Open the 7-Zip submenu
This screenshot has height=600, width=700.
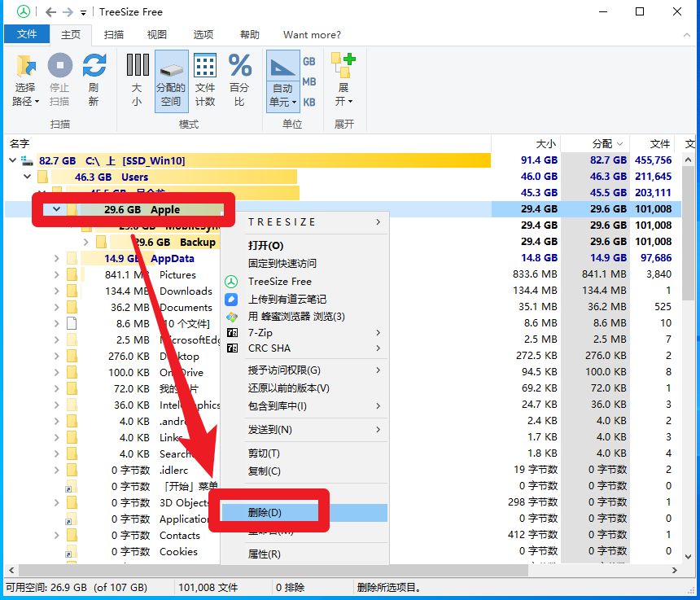(x=305, y=333)
